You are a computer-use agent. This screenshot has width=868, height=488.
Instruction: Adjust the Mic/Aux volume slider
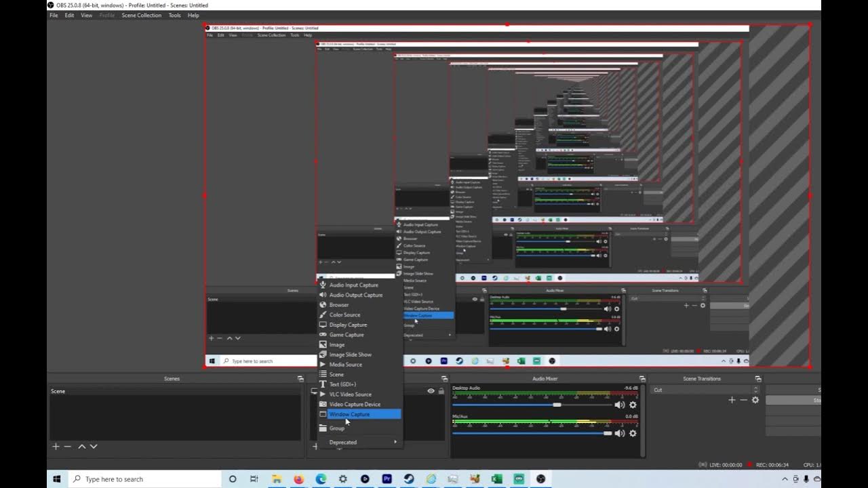click(x=532, y=433)
